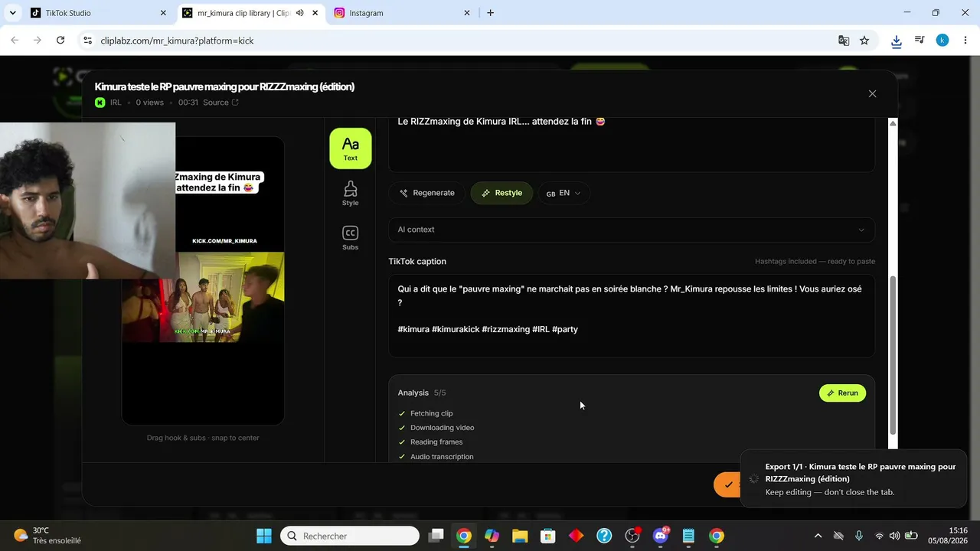Close the TikTok Studio tab

tap(163, 13)
